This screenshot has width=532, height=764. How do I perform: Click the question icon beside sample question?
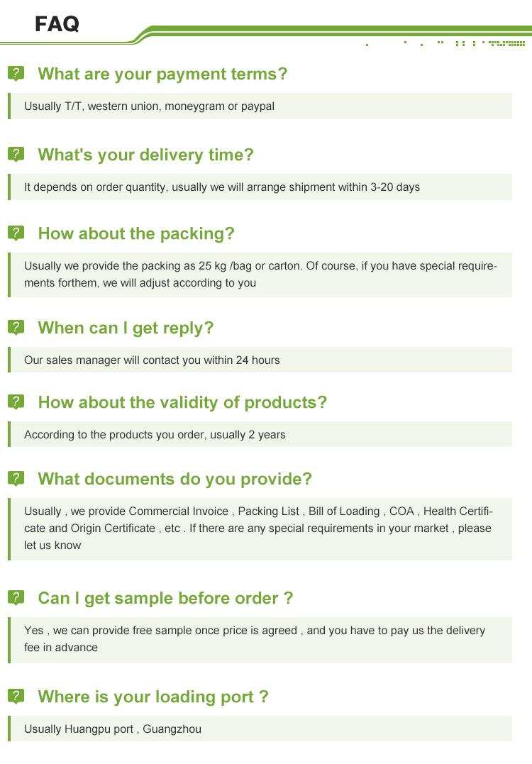point(16,598)
